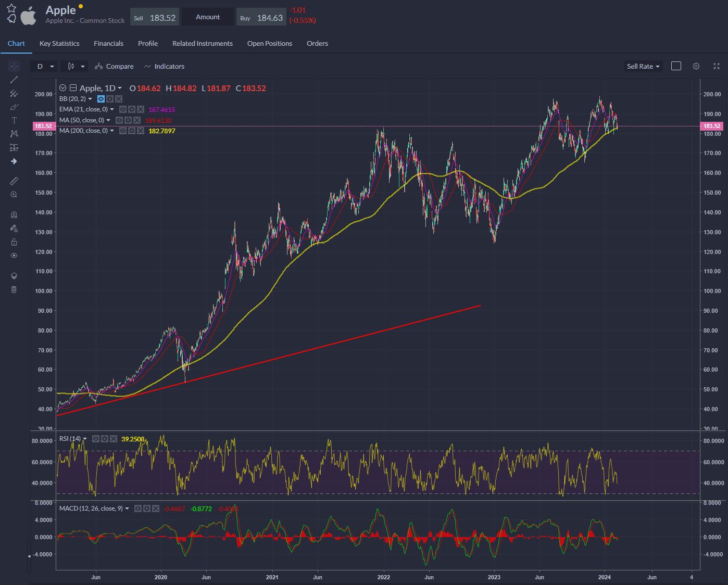This screenshot has height=585, width=728.
Task: Remove the MACD indicator
Action: click(155, 508)
